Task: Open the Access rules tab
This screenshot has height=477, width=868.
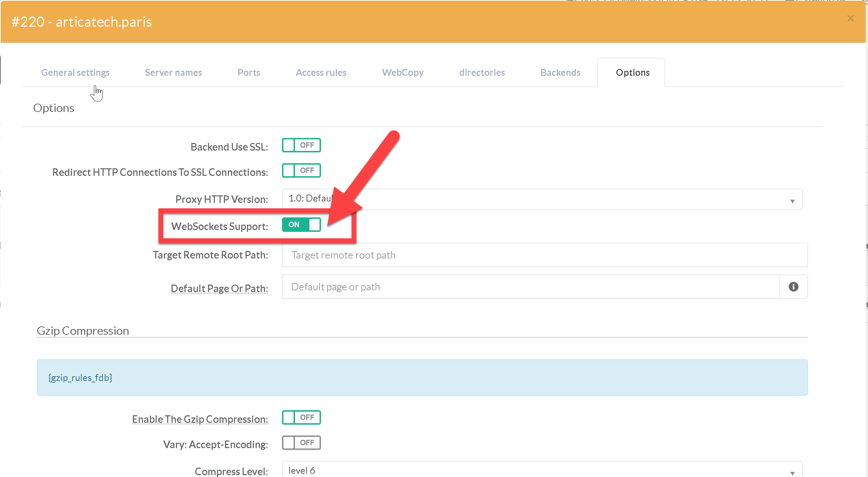Action: 321,73
